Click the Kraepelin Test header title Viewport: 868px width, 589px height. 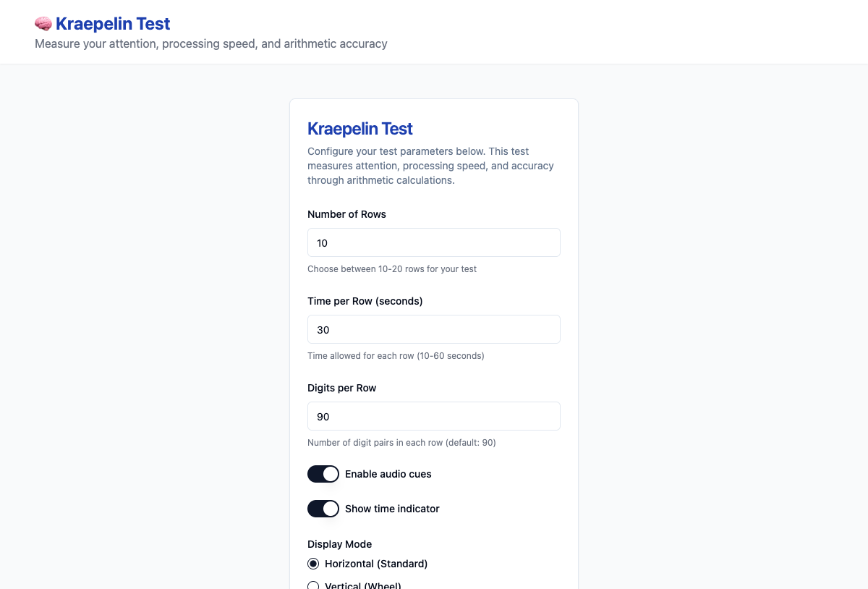(x=113, y=24)
